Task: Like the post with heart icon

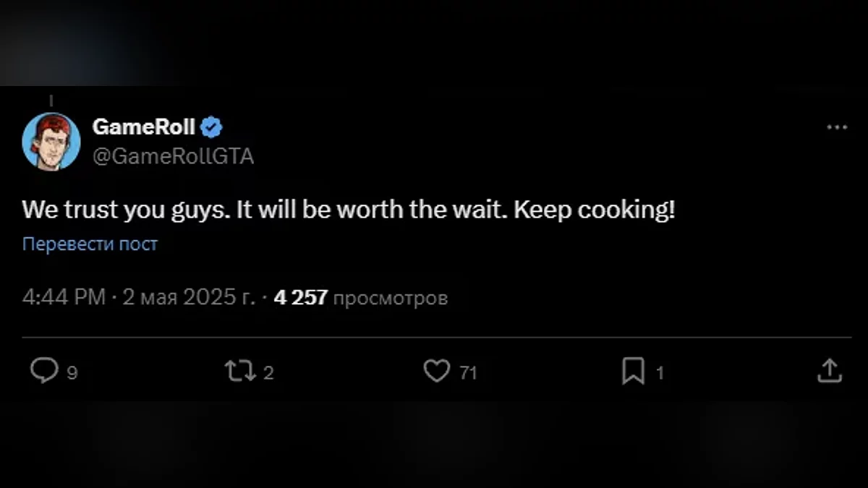Action: point(436,372)
